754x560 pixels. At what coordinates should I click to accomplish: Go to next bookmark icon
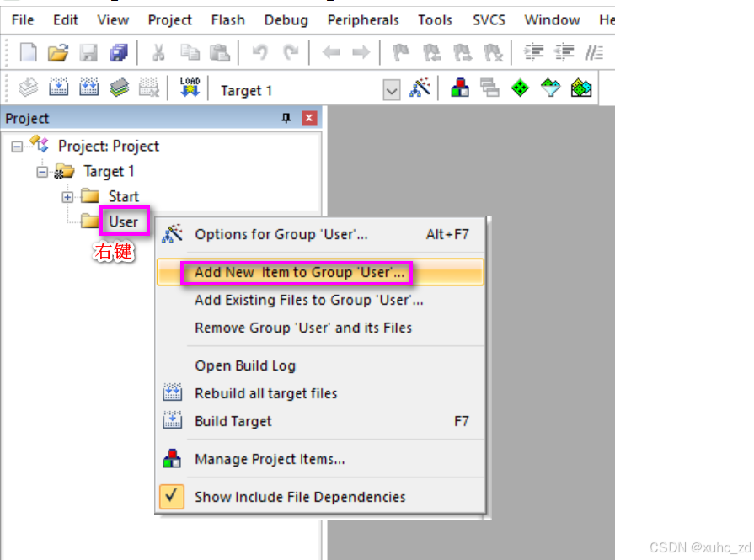pyautogui.click(x=463, y=52)
